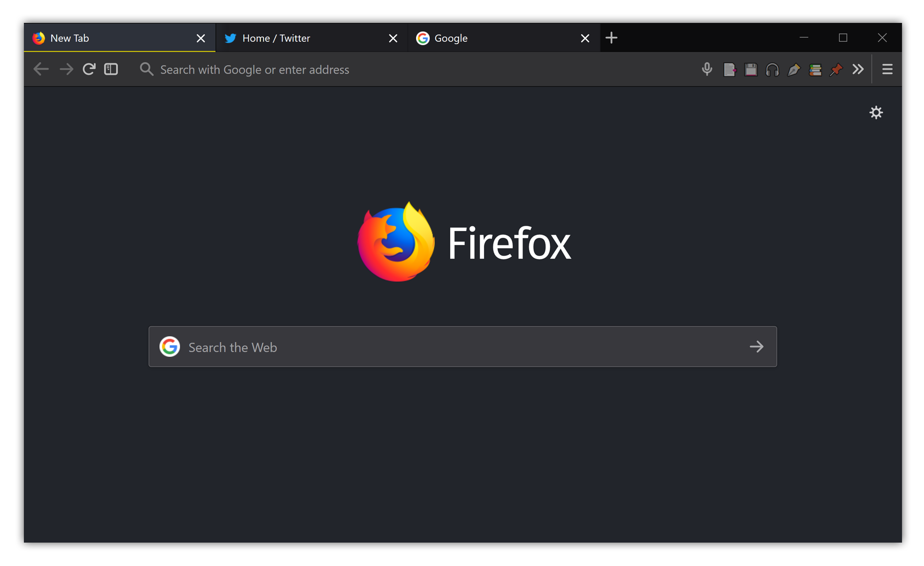Open new tab settings via gear icon

(876, 113)
